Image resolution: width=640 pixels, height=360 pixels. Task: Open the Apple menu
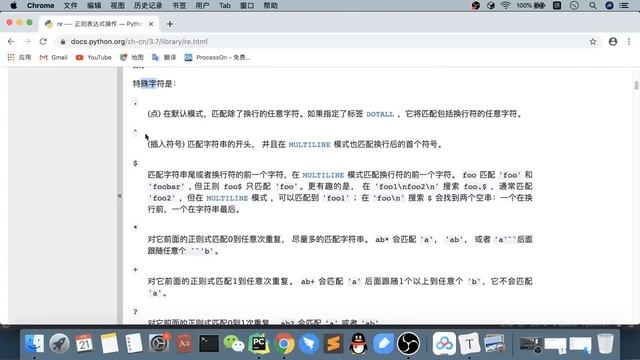13,6
